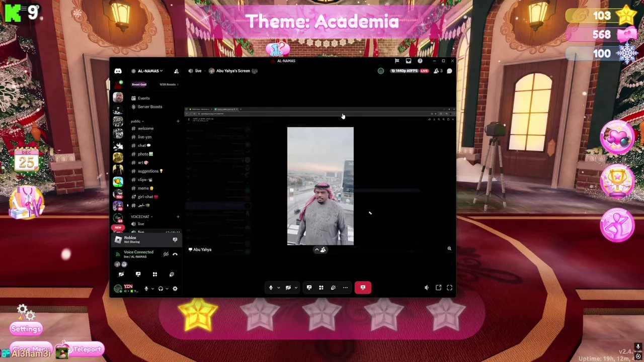This screenshot has width=644, height=362.
Task: Click Teleport button in the game
Action: click(87, 349)
